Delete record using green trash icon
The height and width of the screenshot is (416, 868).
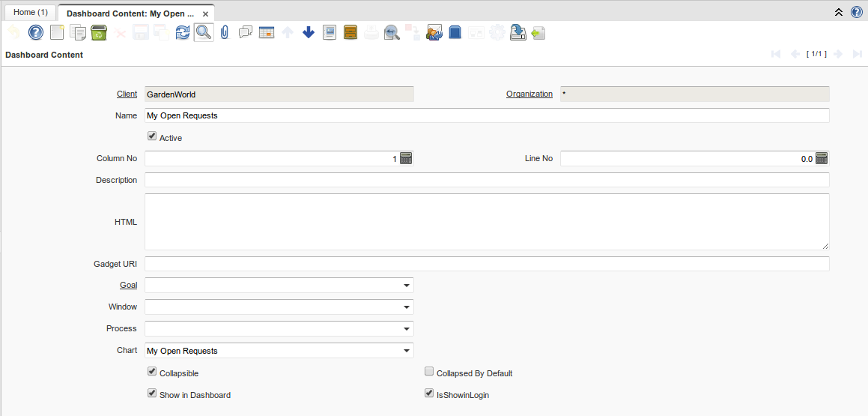99,33
